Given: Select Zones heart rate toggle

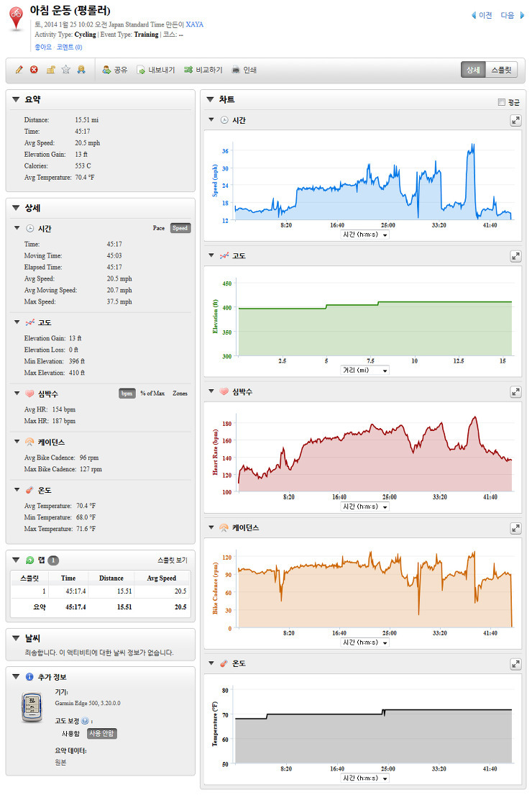Looking at the screenshot, I should [180, 394].
